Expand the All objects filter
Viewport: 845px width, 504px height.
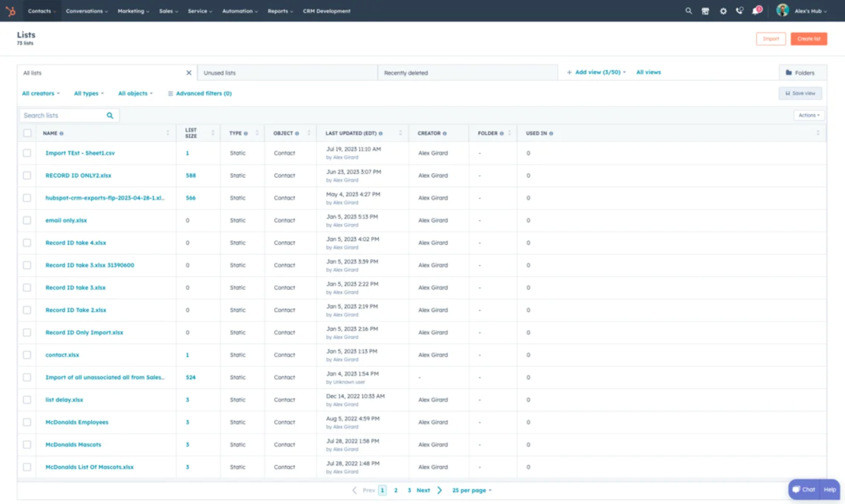point(135,93)
